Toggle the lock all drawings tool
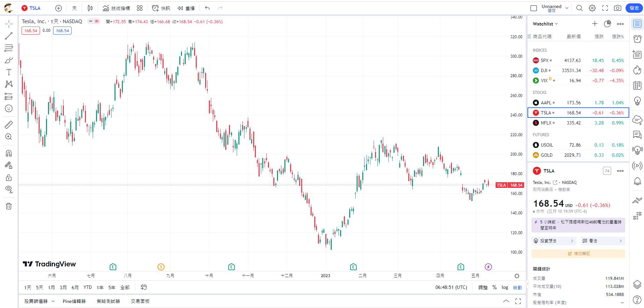The width and height of the screenshot is (644, 308). (x=9, y=177)
